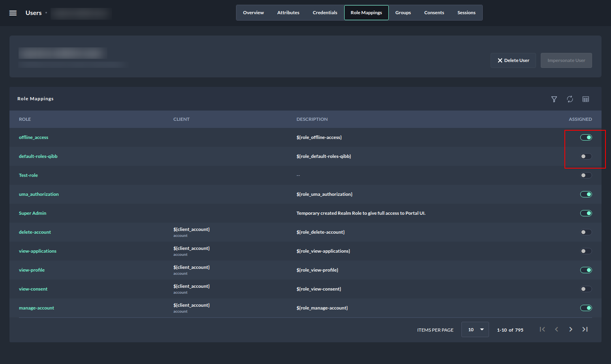Assign the Test-role using its toggle
This screenshot has width=611, height=364.
[586, 175]
